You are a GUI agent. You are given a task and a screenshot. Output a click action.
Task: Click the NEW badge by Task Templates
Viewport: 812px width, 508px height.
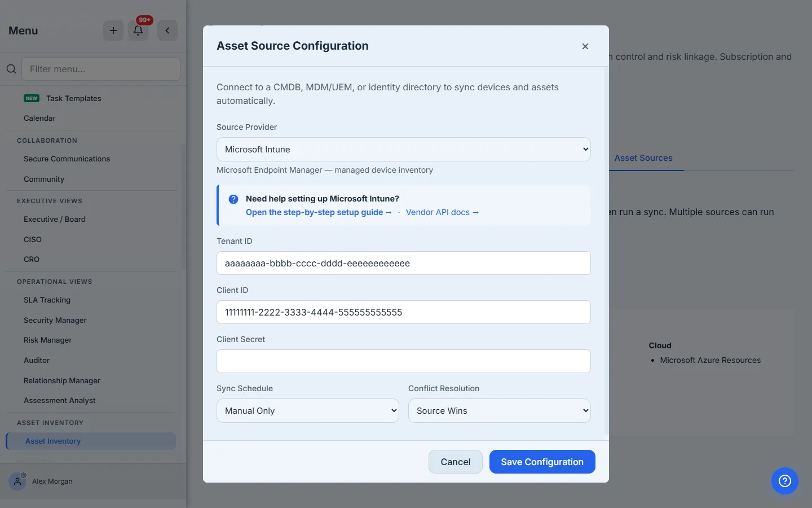pyautogui.click(x=32, y=98)
